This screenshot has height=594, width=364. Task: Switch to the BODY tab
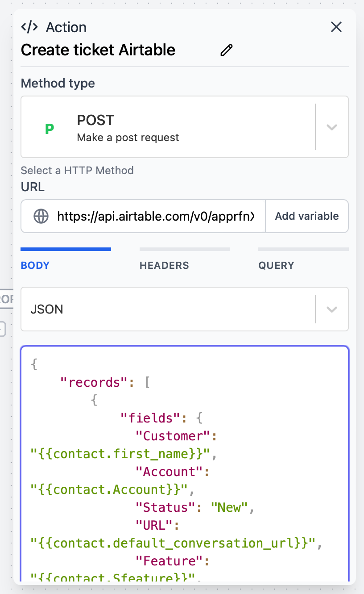pyautogui.click(x=35, y=265)
